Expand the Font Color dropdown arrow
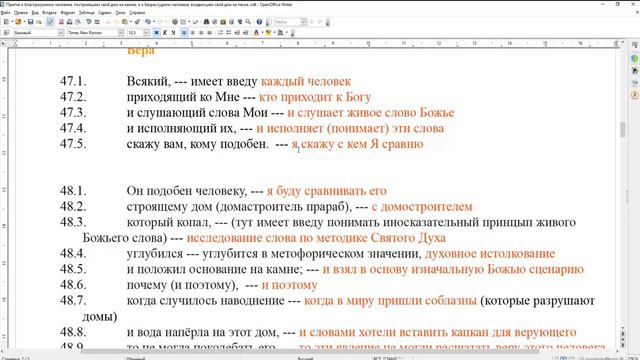640x360 pixels. click(262, 33)
